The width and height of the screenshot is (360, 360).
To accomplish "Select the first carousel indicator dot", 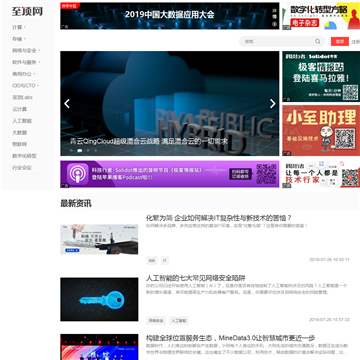I will (71, 150).
